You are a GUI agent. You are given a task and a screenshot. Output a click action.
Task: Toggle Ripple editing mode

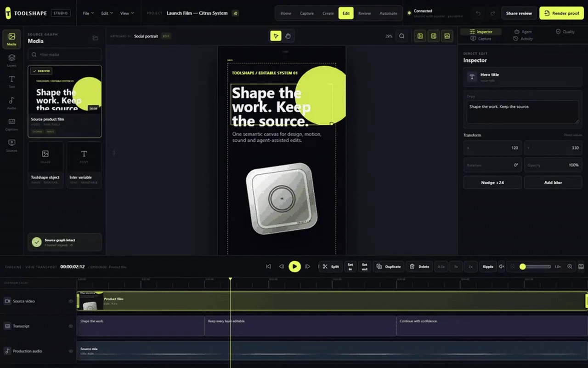(488, 266)
